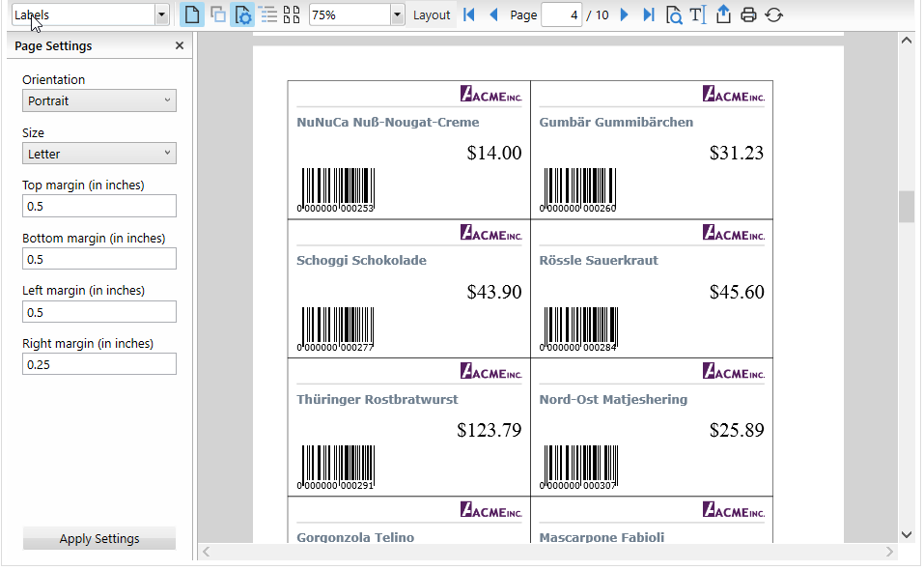Click the Schoggi Schokolade label title
This screenshot has height=570, width=924.
[x=361, y=260]
